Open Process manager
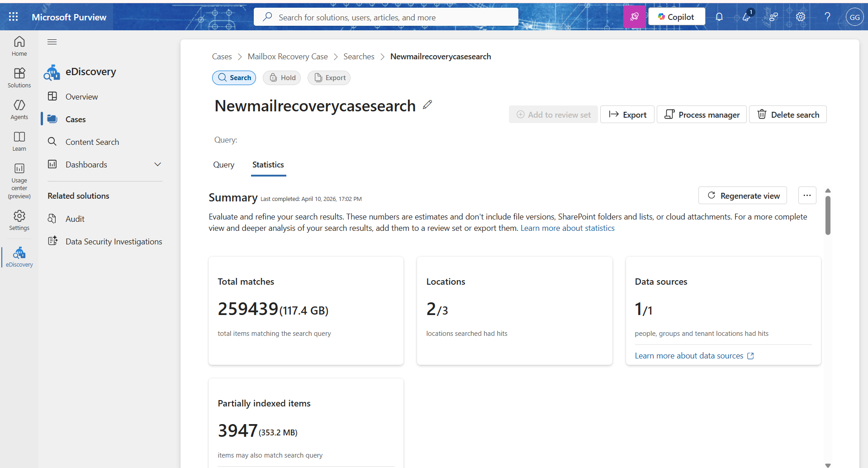The width and height of the screenshot is (868, 468). tap(702, 115)
